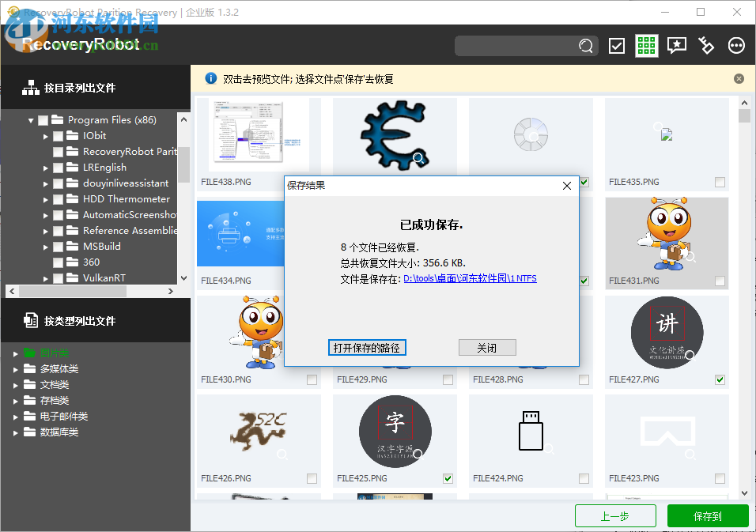The image size is (756, 532).
Task: Open the thumbnail grid view icon
Action: 646,45
